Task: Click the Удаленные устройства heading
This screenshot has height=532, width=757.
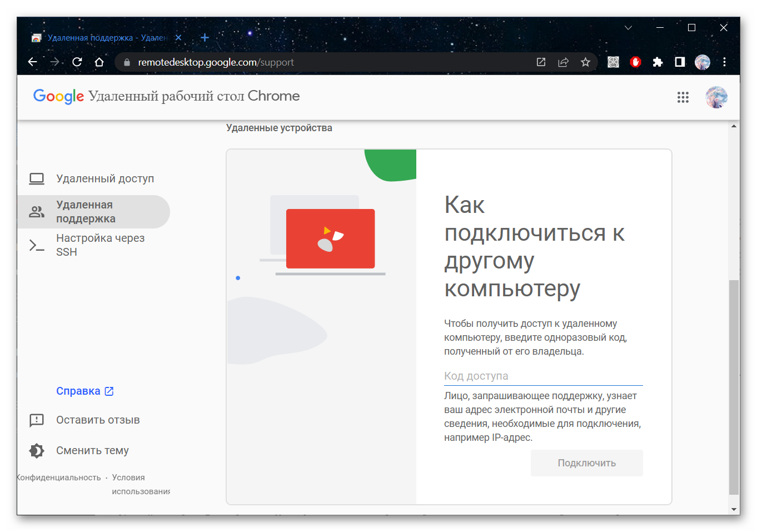Action: (279, 128)
